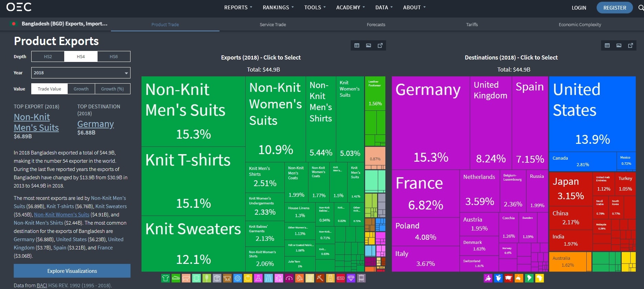Select the Transportation road category icon
This screenshot has height=289, width=644.
coord(269,278)
